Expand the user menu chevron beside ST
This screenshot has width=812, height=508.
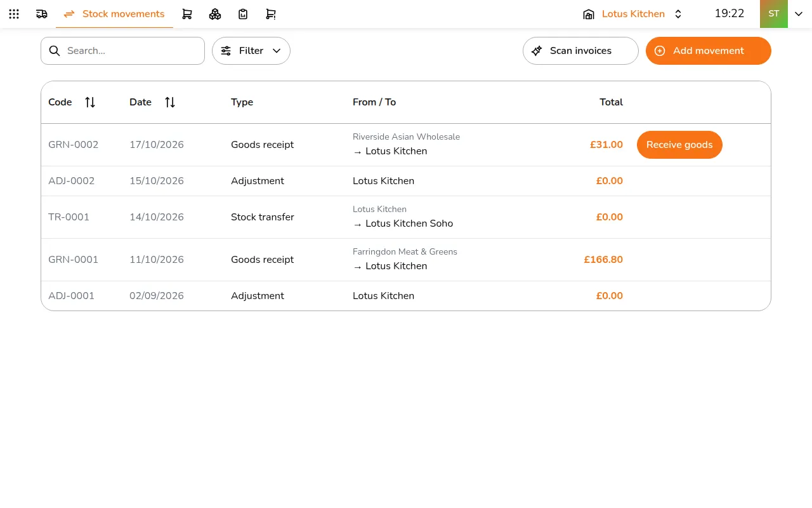click(799, 14)
